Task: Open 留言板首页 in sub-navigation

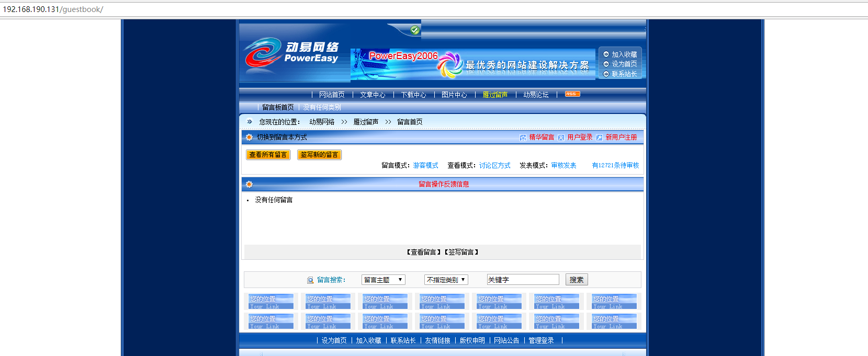Action: pyautogui.click(x=278, y=107)
